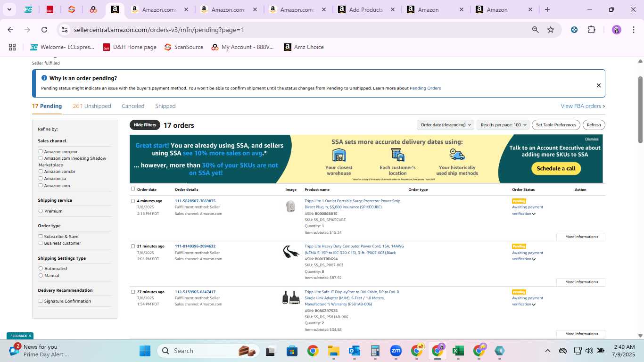This screenshot has height=362, width=644.
Task: Open Excel from the taskbar
Action: (x=458, y=351)
